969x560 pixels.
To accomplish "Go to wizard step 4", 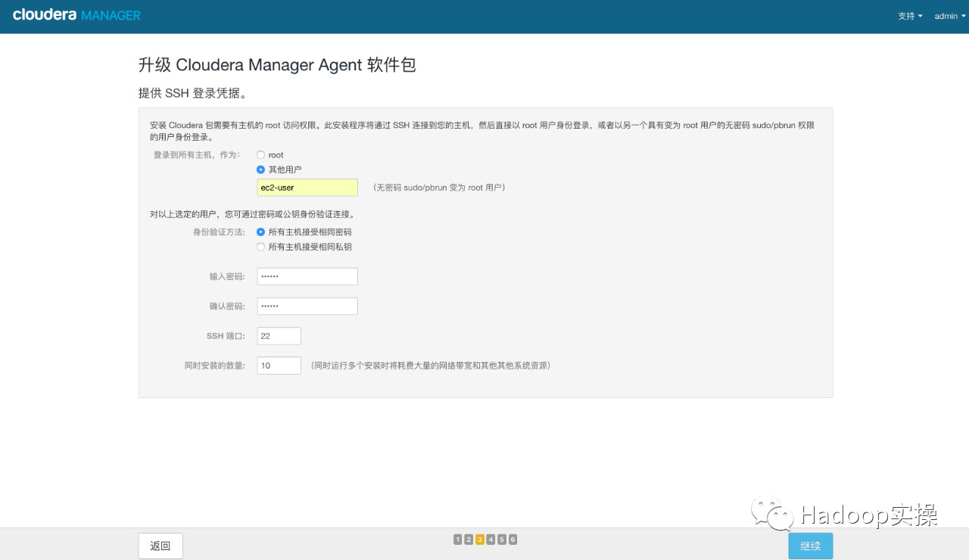I will tap(491, 540).
